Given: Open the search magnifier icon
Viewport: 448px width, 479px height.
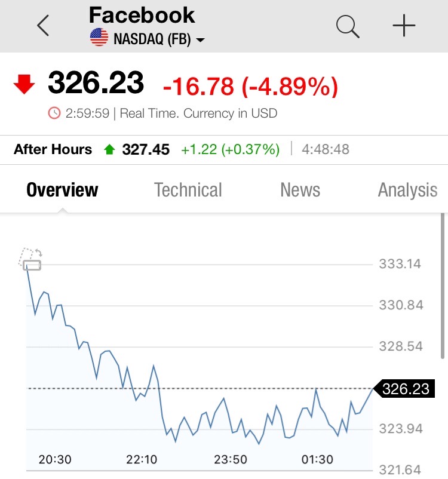Looking at the screenshot, I should [347, 26].
